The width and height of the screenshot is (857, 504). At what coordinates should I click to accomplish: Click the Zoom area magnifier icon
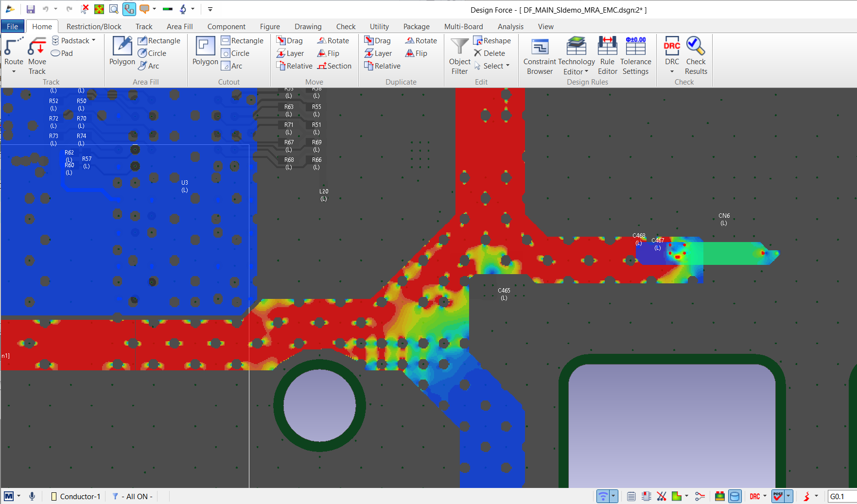(x=113, y=9)
